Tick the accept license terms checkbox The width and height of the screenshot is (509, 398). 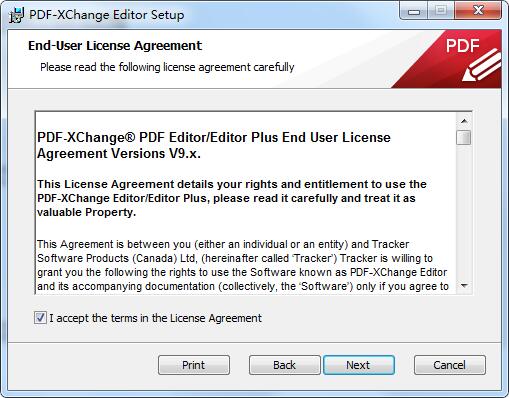40,318
